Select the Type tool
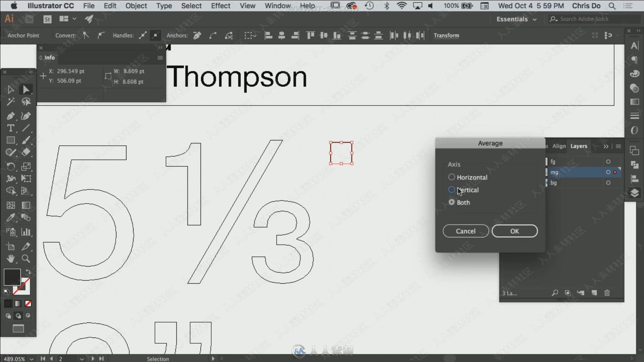This screenshot has width=644, height=362. pos(11,128)
